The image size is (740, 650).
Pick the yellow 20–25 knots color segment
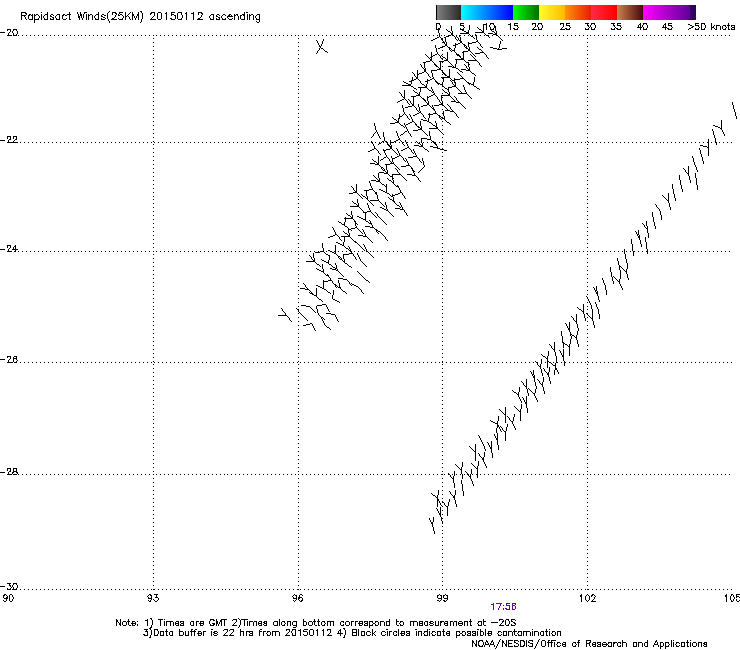(x=552, y=12)
